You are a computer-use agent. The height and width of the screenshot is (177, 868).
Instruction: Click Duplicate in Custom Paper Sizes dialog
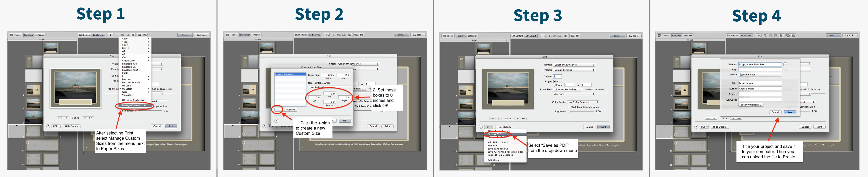(291, 109)
